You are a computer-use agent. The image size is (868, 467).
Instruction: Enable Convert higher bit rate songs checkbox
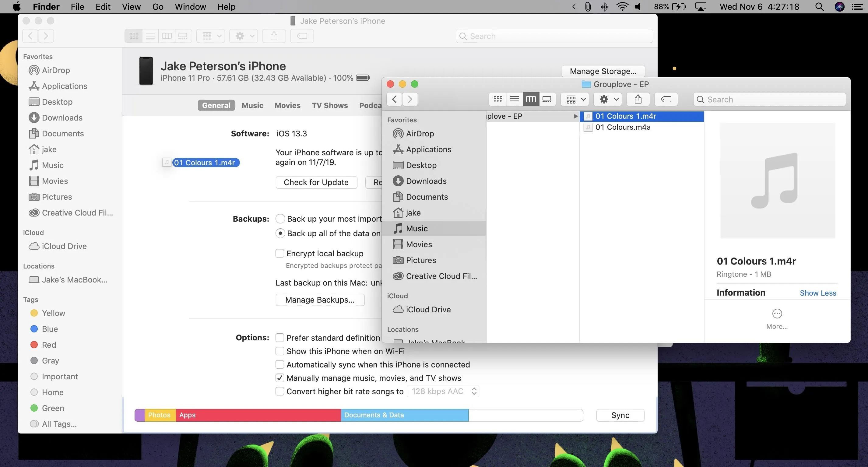[x=280, y=391]
